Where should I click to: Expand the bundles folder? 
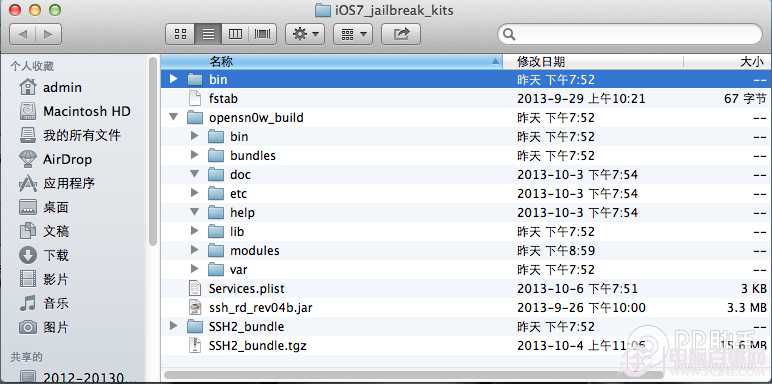click(194, 155)
